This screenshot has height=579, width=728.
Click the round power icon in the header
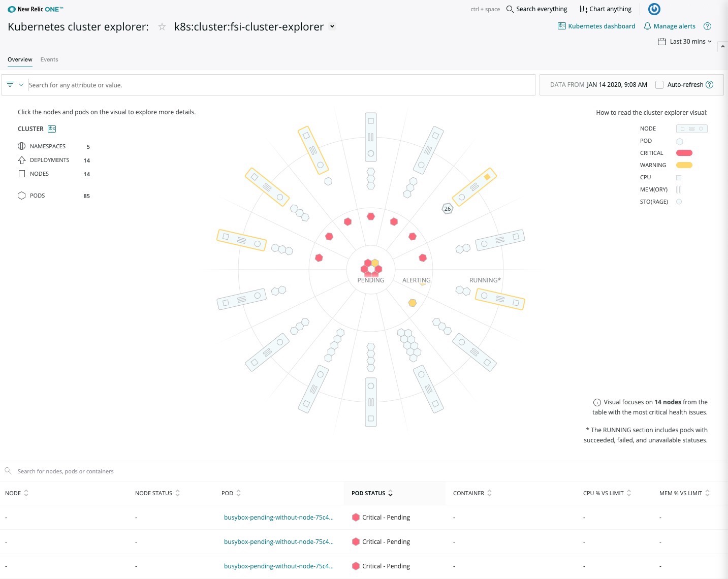coord(654,9)
